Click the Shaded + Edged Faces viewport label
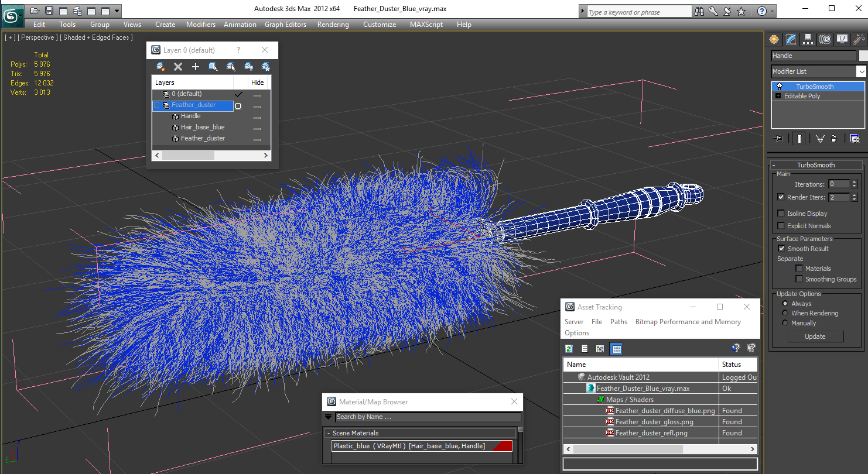Image resolution: width=868 pixels, height=474 pixels. [x=98, y=37]
